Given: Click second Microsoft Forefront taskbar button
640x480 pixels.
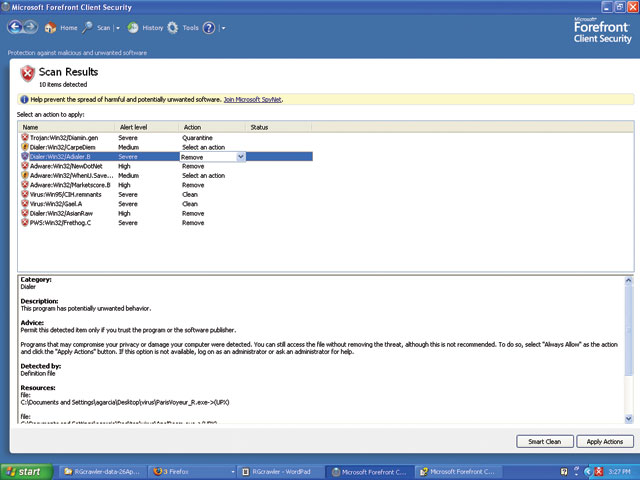Looking at the screenshot, I should point(458,472).
